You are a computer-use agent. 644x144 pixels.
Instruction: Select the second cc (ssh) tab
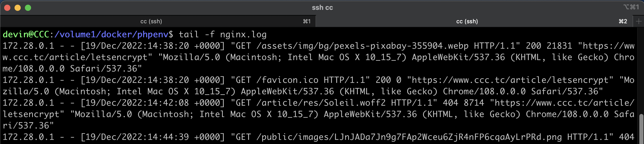pos(474,21)
